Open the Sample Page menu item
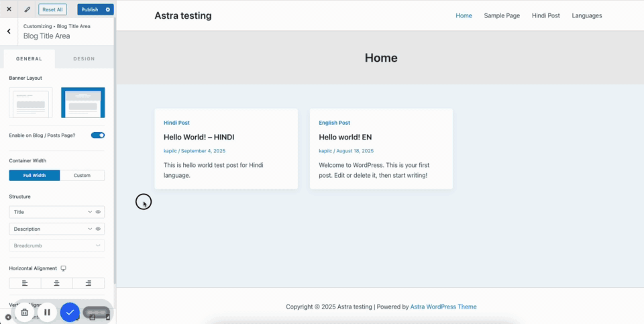The image size is (644, 324). pyautogui.click(x=502, y=15)
